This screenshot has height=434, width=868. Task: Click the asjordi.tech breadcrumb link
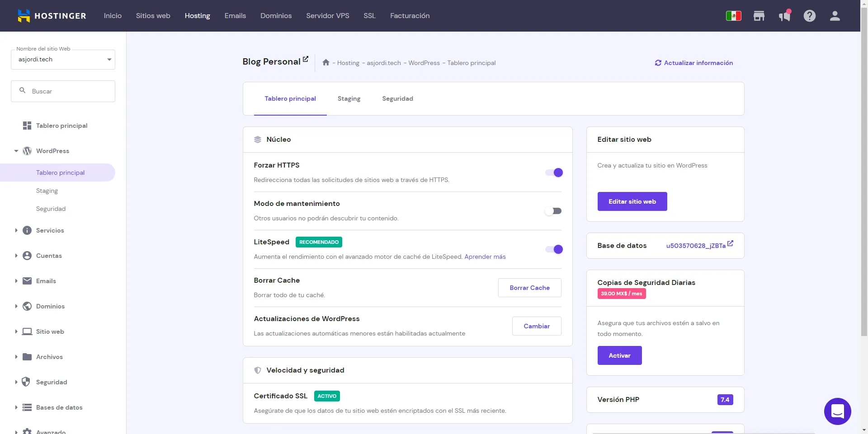(384, 63)
